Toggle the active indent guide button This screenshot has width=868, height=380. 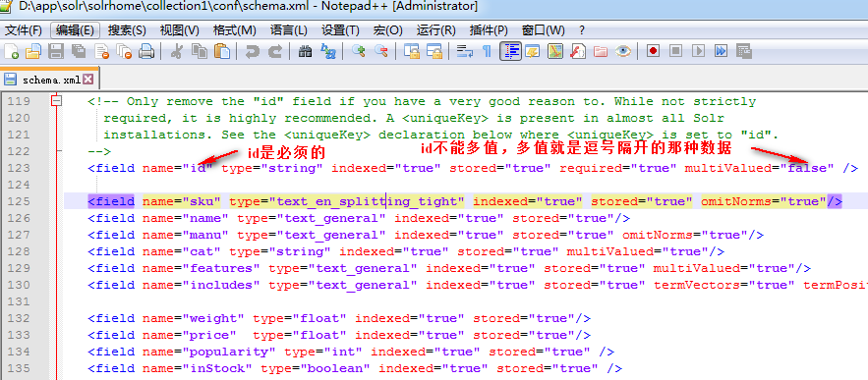510,51
